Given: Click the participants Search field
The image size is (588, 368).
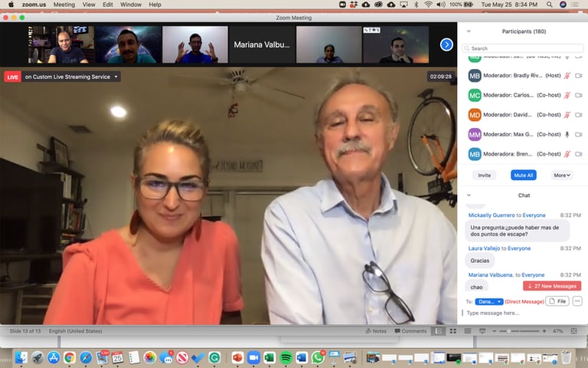Looking at the screenshot, I should click(x=523, y=48).
